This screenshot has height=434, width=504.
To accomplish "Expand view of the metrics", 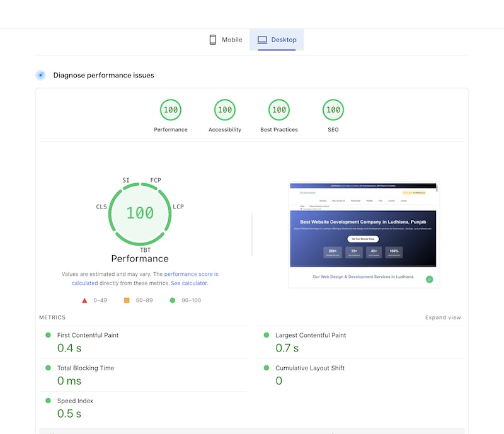I will (443, 317).
